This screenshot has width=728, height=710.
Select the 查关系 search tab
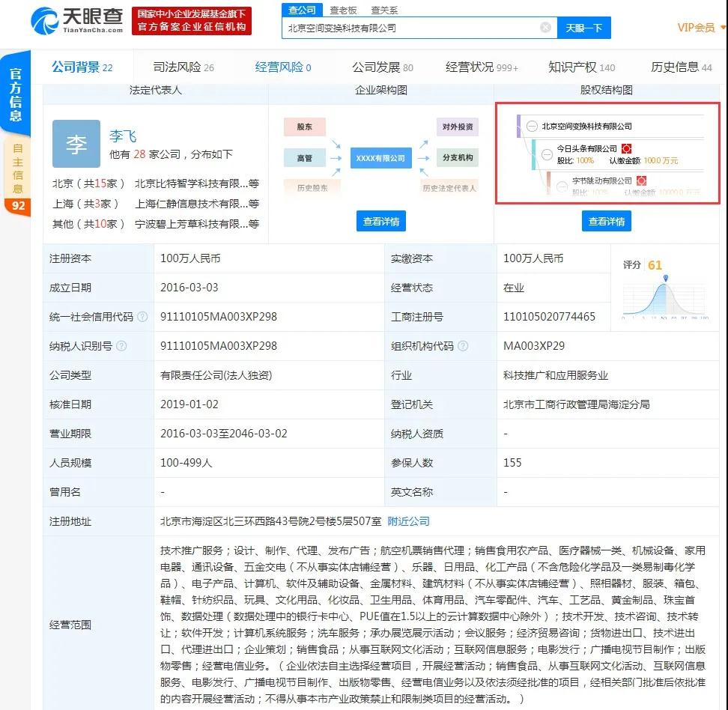(384, 10)
